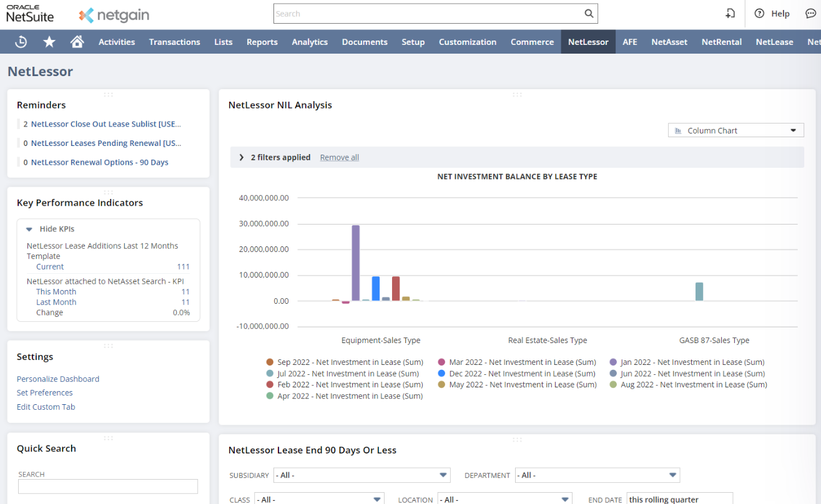Image resolution: width=821 pixels, height=504 pixels.
Task: Open NetLessor Leases Pending Renewal reminder
Action: pyautogui.click(x=106, y=143)
